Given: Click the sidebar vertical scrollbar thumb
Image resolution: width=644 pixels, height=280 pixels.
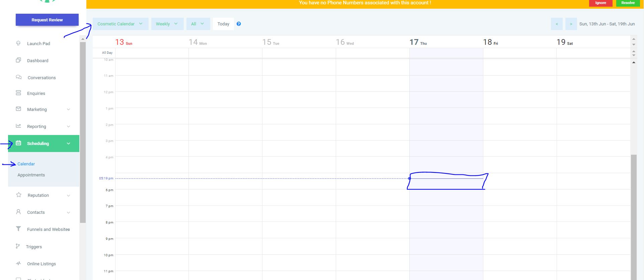Looking at the screenshot, I should pos(83,132).
